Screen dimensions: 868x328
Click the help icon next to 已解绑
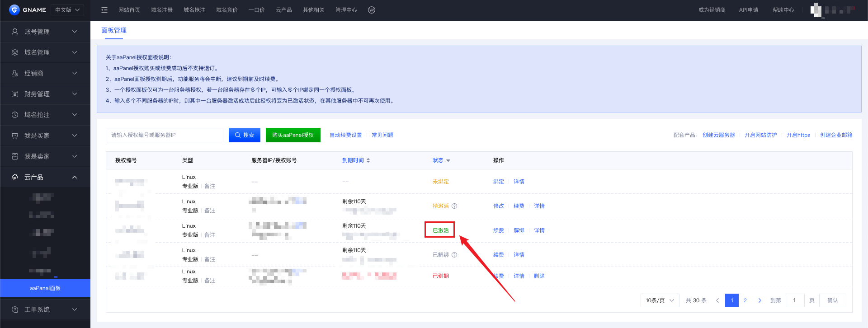click(x=454, y=255)
